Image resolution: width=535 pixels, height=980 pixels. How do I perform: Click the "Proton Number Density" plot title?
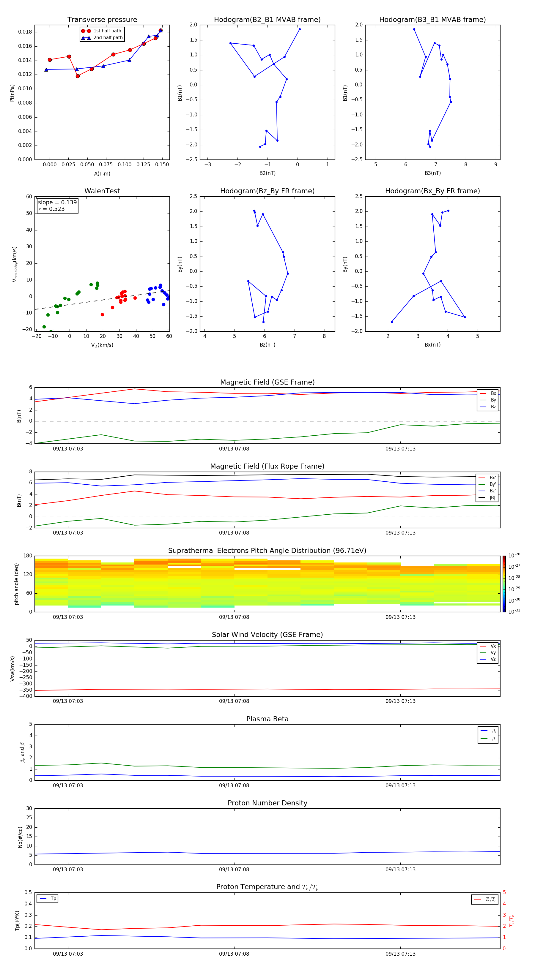point(267,803)
